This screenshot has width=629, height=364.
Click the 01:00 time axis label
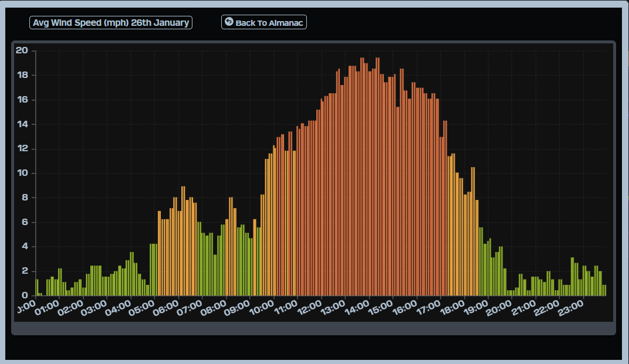46,306
